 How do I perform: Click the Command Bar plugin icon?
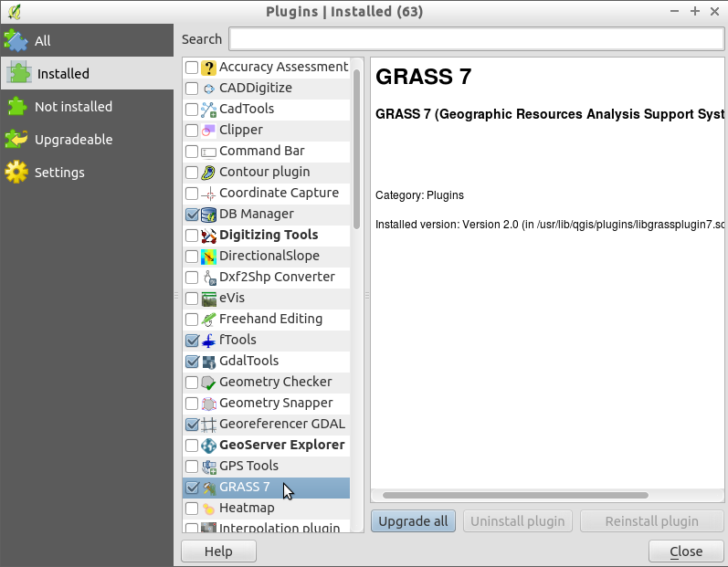point(209,152)
